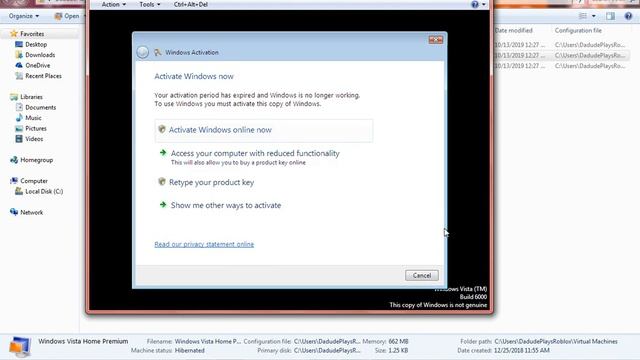
Task: Sort by the Configuration file column header
Action: 578,31
